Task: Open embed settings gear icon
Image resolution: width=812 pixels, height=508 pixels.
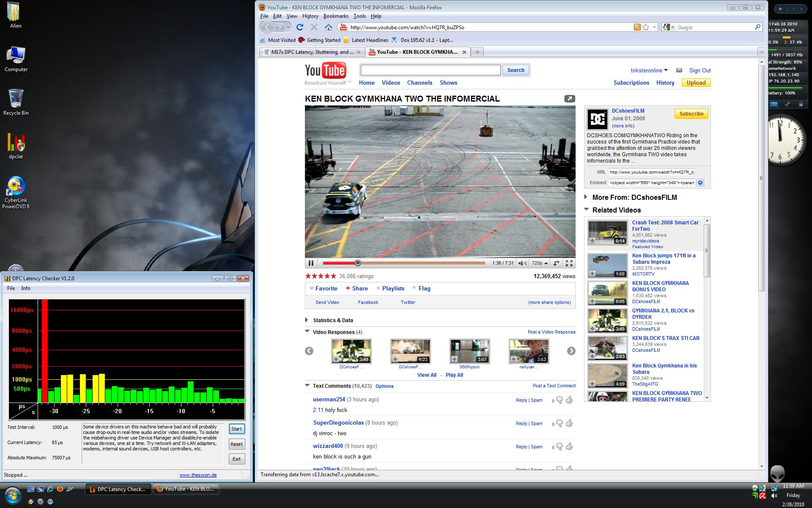Action: 700,182
